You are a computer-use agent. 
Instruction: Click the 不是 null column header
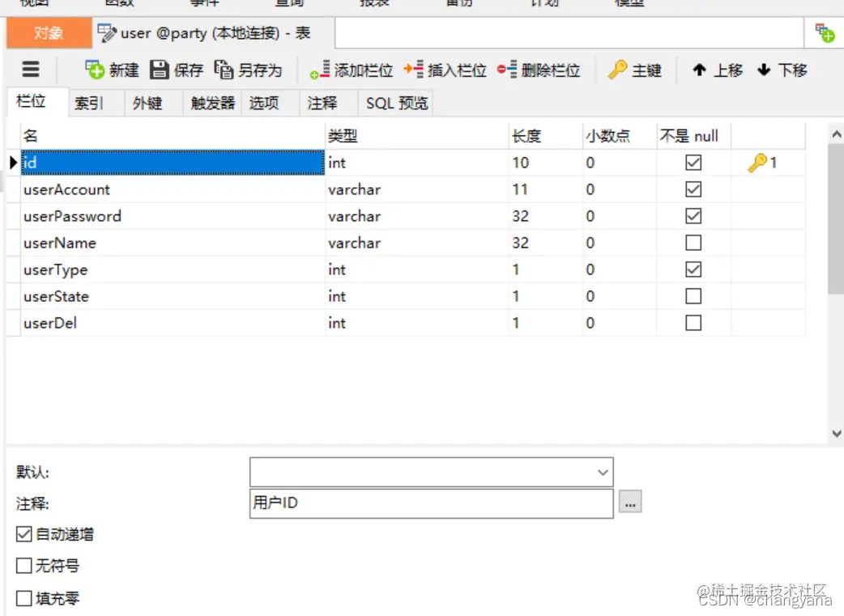(694, 135)
